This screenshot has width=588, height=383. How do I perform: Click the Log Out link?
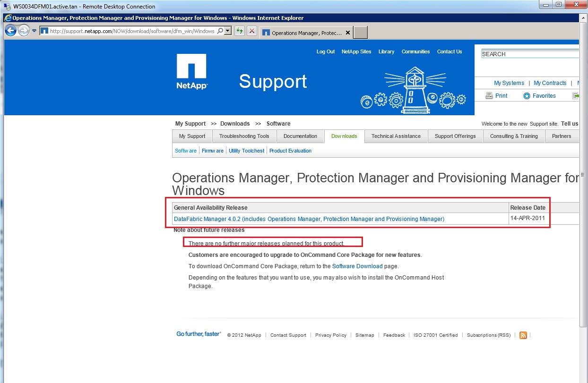325,52
